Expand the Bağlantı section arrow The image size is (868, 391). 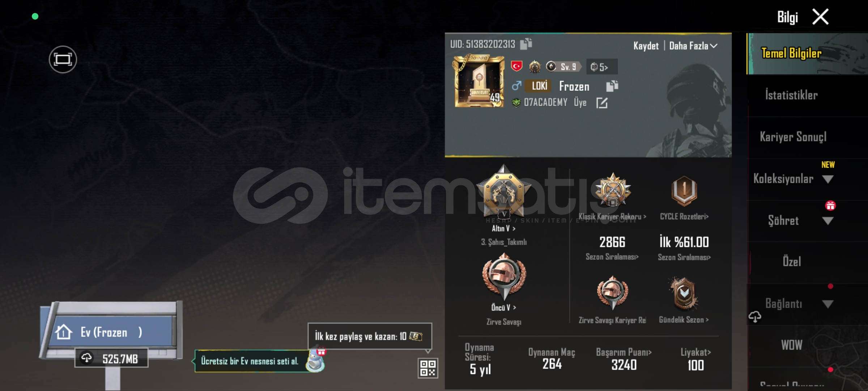(x=827, y=304)
